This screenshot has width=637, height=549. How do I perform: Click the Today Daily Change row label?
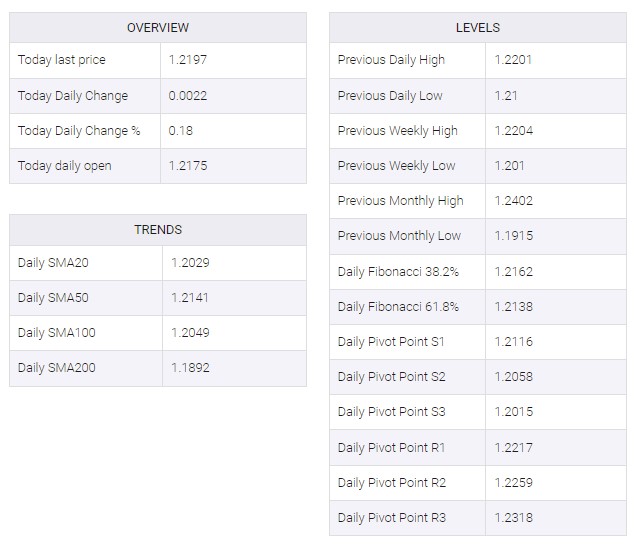(73, 95)
